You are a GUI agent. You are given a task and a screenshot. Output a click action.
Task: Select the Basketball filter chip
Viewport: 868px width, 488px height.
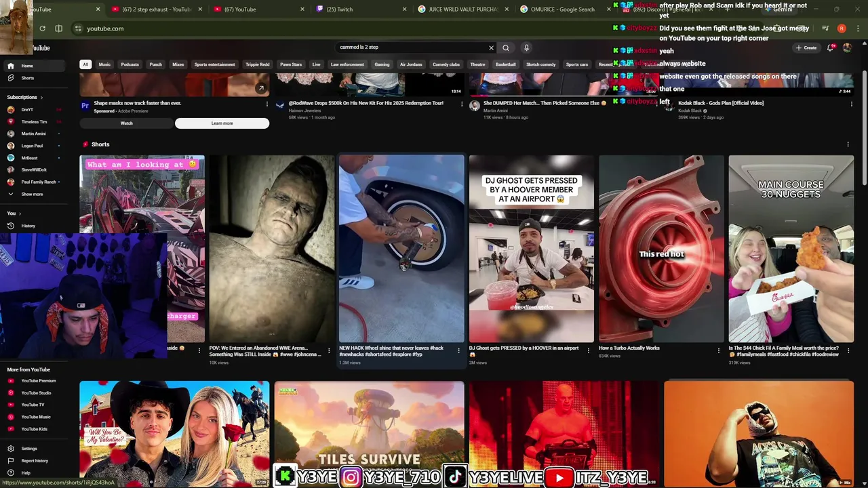point(505,64)
